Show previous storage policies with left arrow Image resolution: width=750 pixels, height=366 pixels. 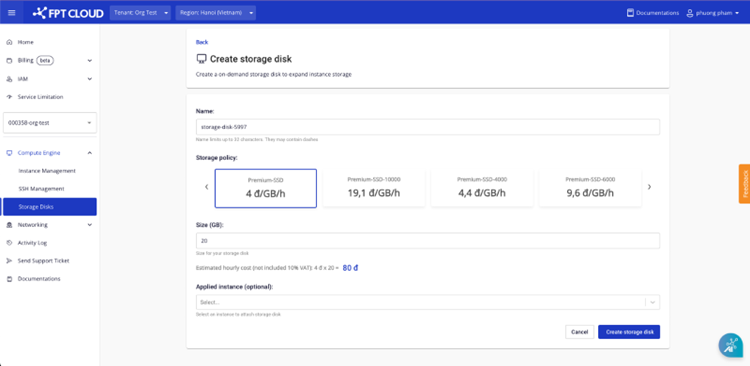[x=207, y=187]
